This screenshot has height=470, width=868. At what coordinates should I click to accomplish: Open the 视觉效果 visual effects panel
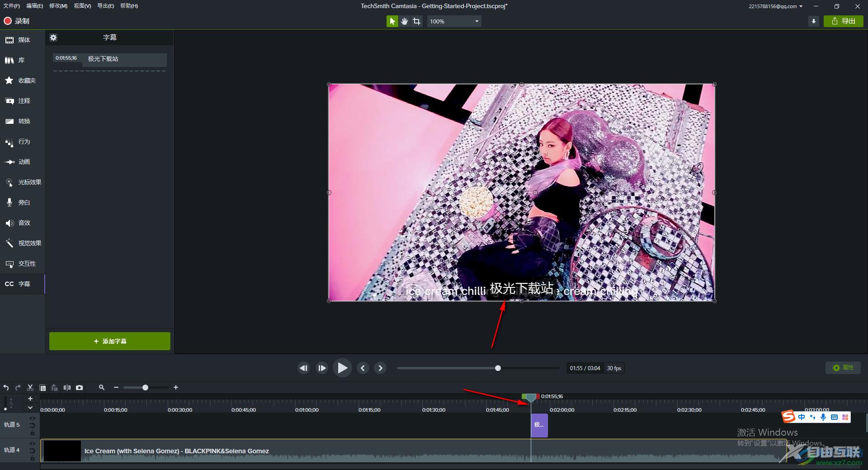[23, 243]
